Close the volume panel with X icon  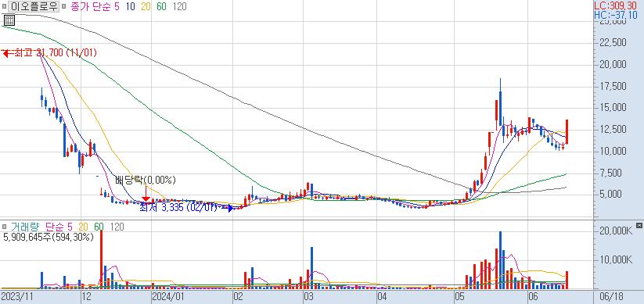click(639, 225)
